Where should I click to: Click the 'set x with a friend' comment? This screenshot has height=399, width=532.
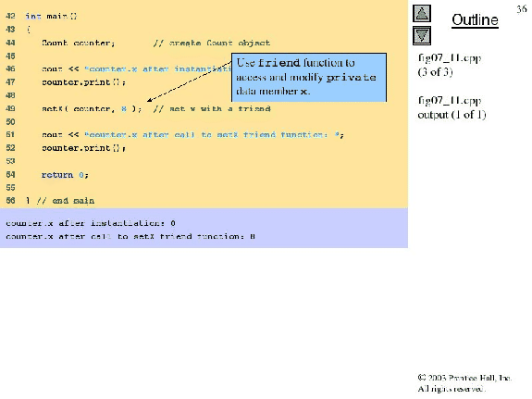pos(212,109)
